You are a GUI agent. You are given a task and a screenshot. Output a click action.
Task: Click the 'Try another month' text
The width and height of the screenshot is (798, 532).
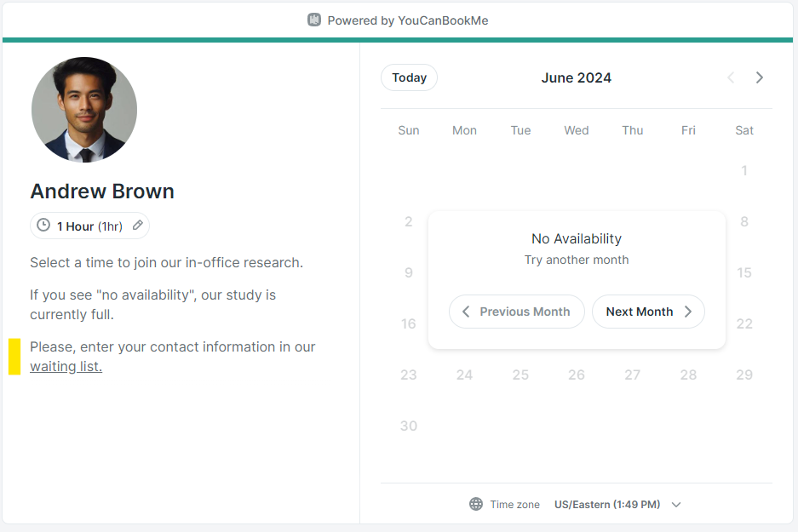(577, 260)
